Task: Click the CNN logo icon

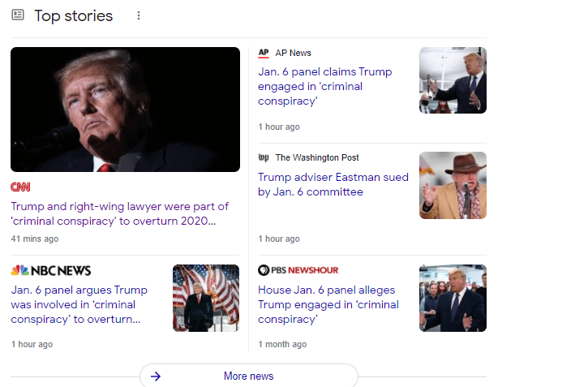Action: click(21, 187)
